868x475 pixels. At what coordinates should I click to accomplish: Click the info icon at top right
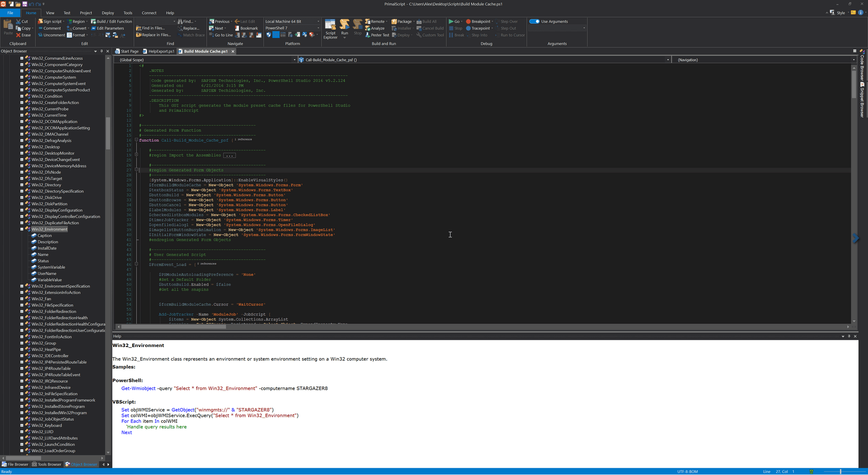861,13
